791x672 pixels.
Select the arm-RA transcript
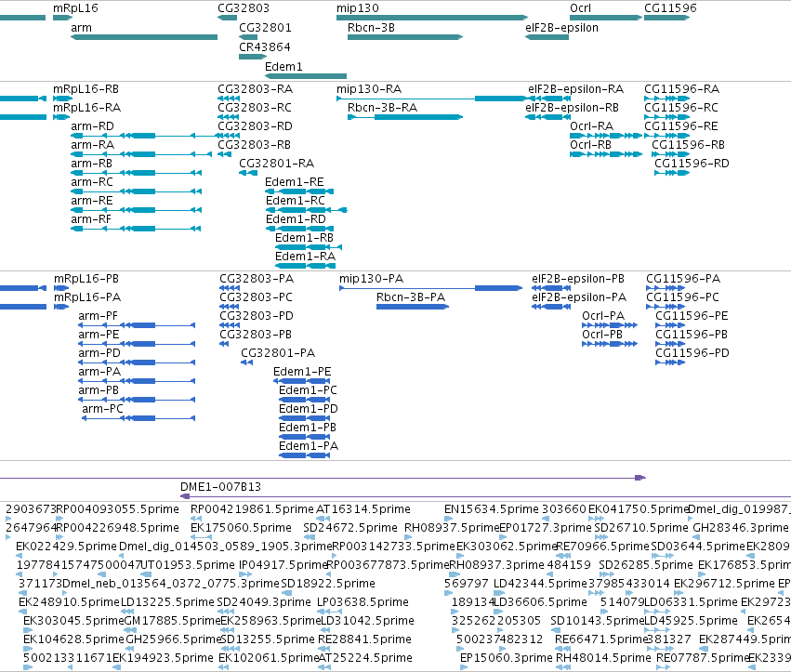pyautogui.click(x=141, y=154)
